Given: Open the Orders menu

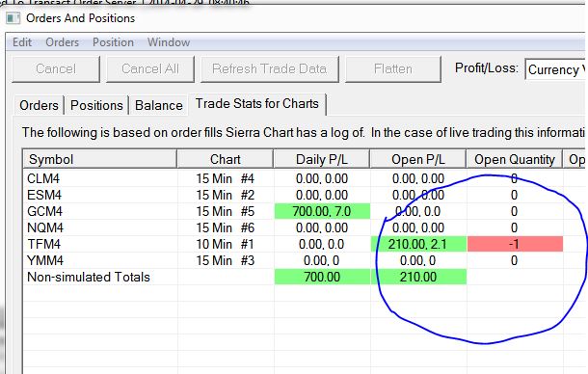Looking at the screenshot, I should click(x=63, y=42).
